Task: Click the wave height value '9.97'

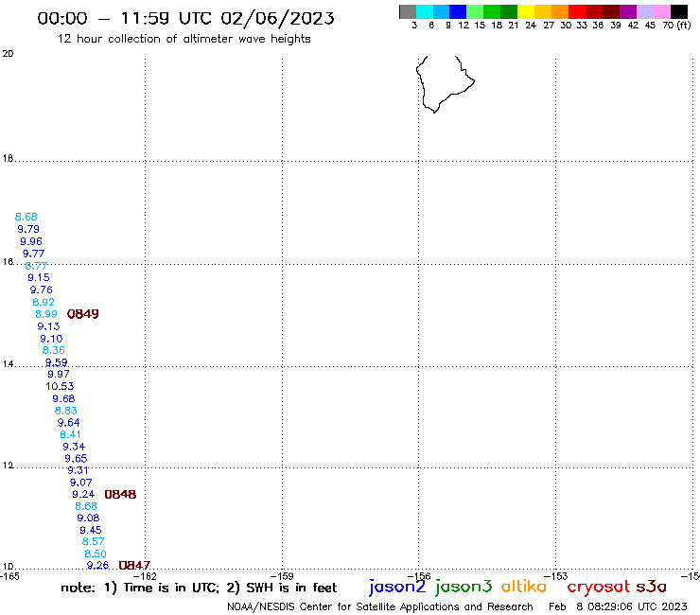Action: 58,374
